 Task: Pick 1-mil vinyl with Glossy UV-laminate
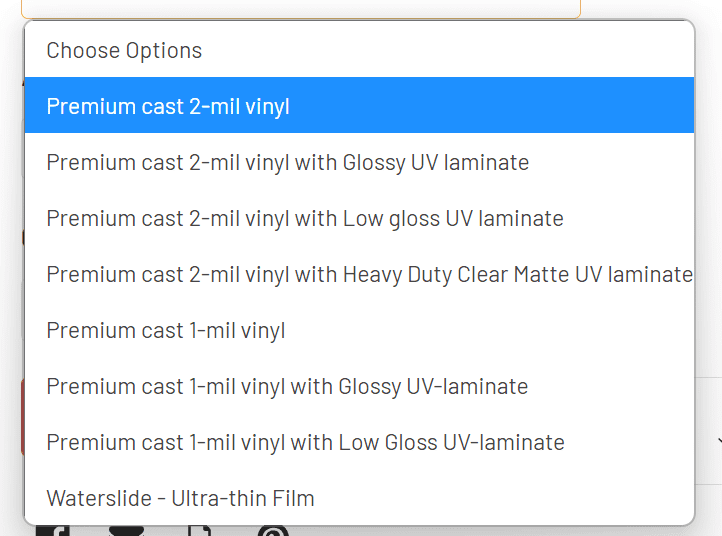point(287,386)
